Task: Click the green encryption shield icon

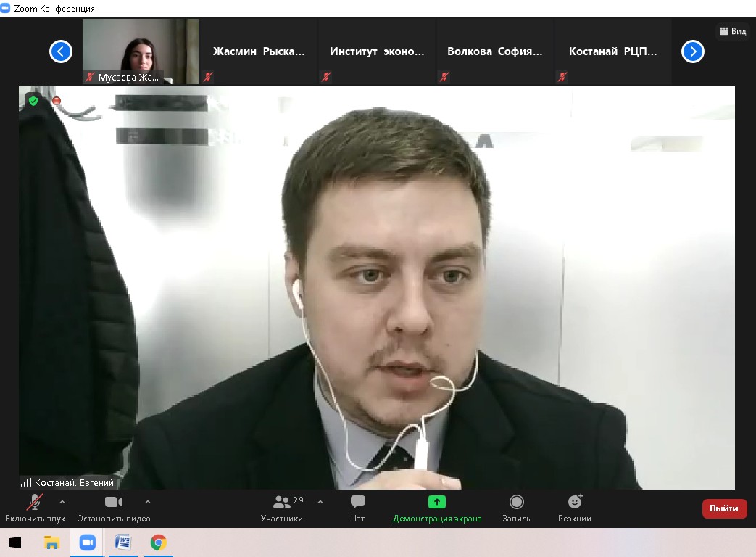Action: pos(33,101)
